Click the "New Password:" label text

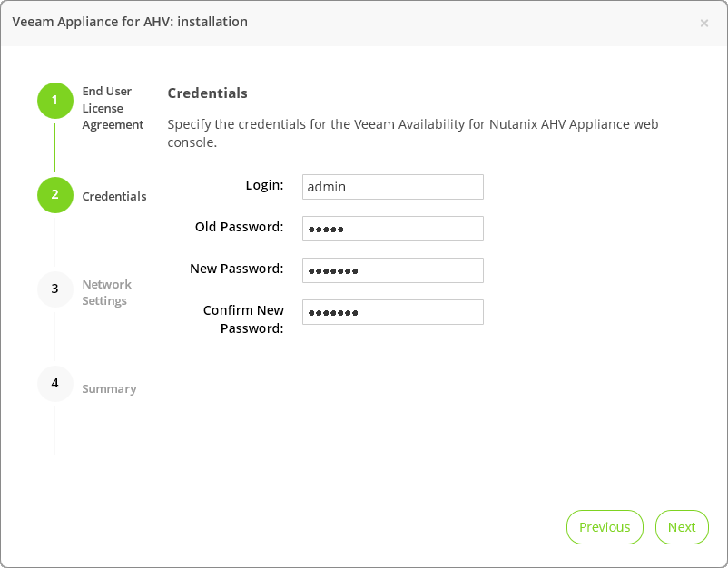(236, 269)
